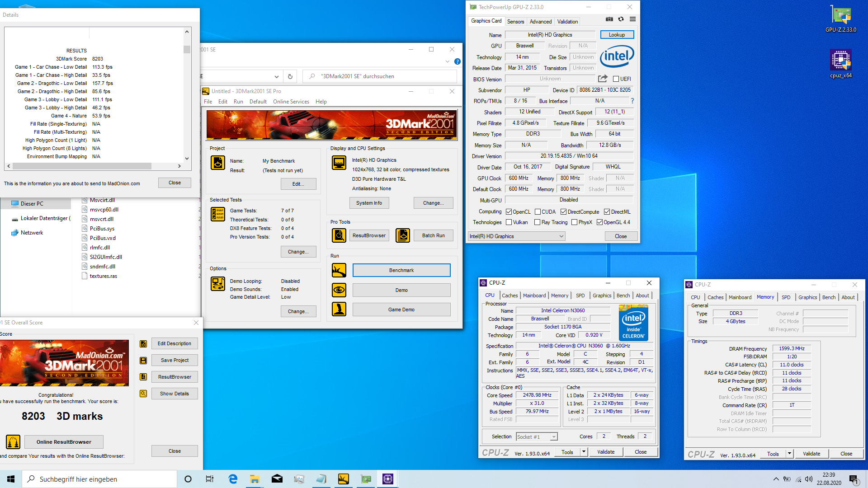
Task: Open the GPU-Z hamburger menu
Action: point(632,19)
